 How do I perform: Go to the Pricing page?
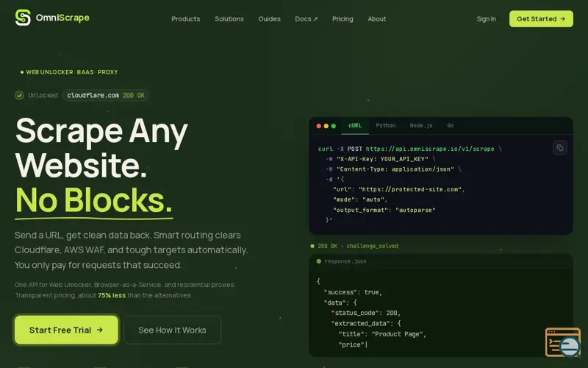(343, 19)
